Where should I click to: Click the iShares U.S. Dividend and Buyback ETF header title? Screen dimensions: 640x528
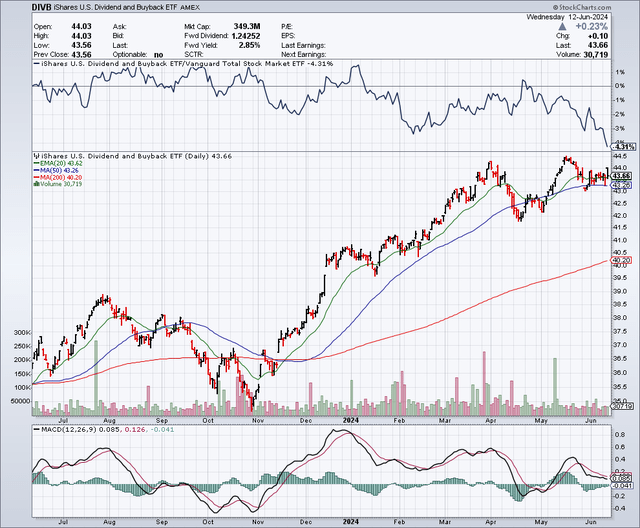[115, 7]
